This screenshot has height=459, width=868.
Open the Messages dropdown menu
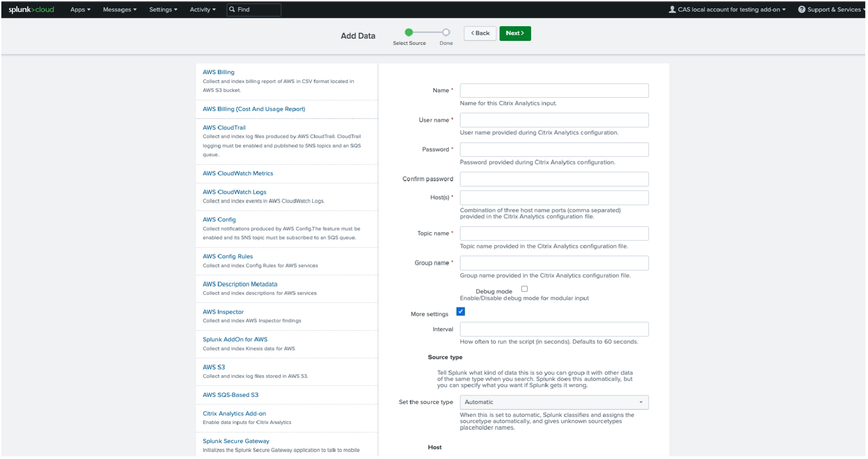(x=120, y=9)
